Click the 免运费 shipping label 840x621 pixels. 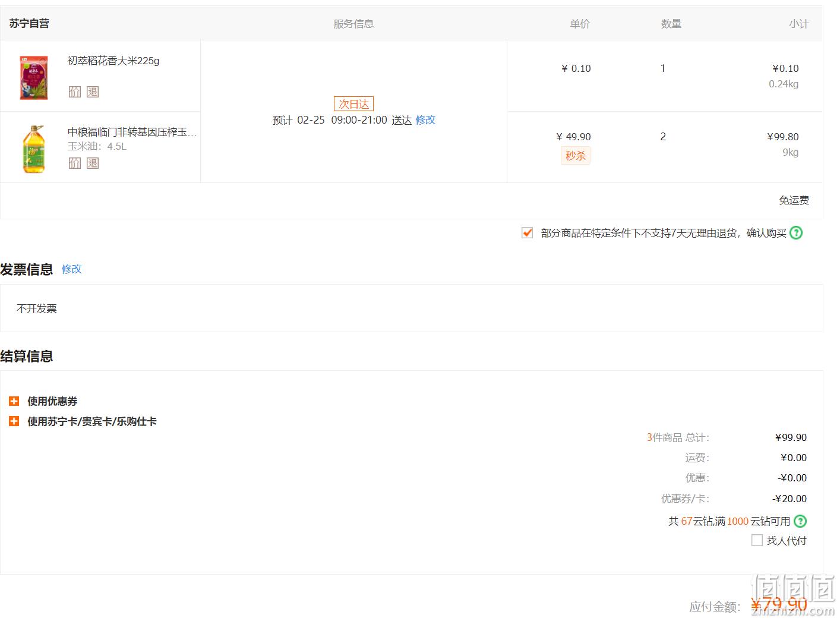click(794, 200)
